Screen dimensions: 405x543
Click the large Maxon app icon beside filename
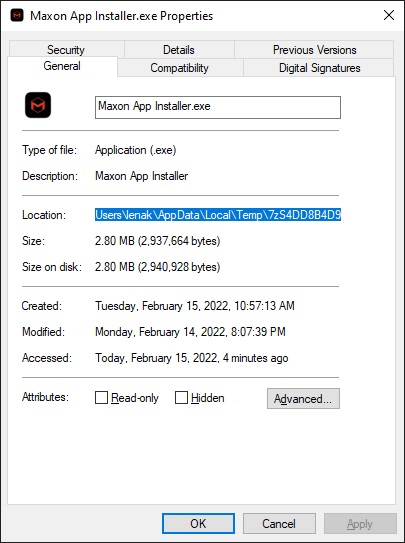(x=38, y=105)
